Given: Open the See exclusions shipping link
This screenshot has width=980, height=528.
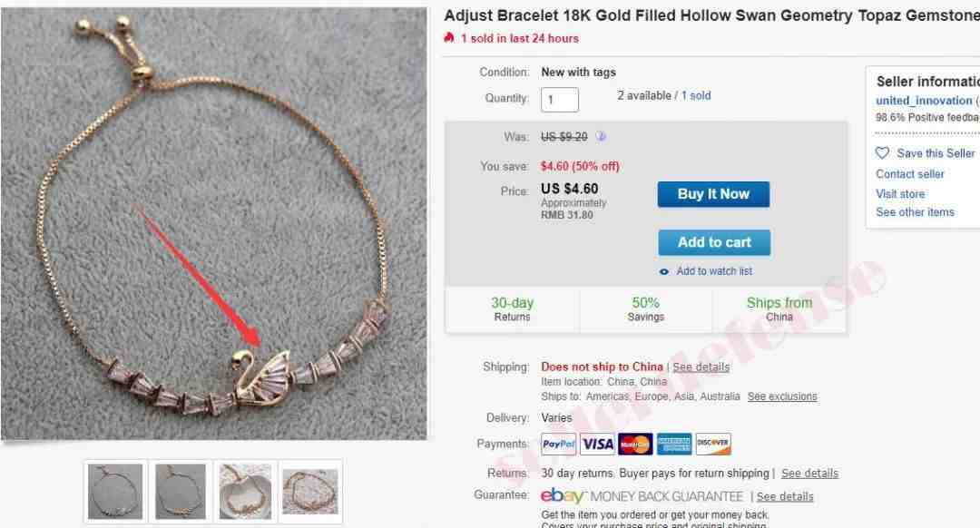Looking at the screenshot, I should tap(782, 396).
